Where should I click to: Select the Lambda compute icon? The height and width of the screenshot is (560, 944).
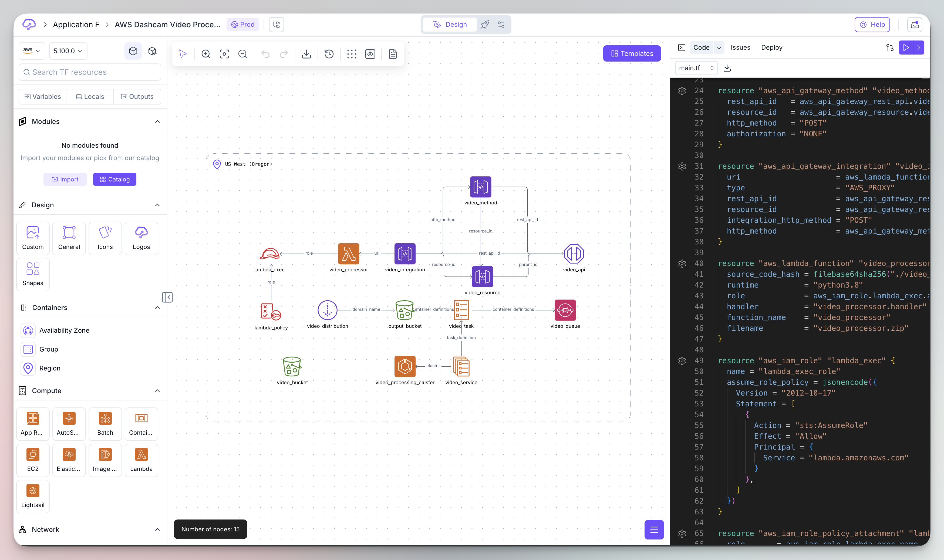tap(141, 460)
